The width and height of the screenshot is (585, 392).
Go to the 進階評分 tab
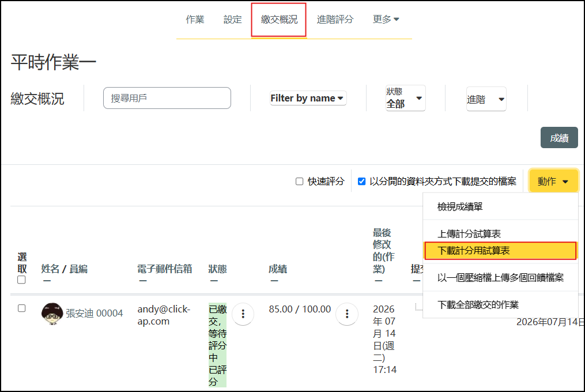(335, 20)
